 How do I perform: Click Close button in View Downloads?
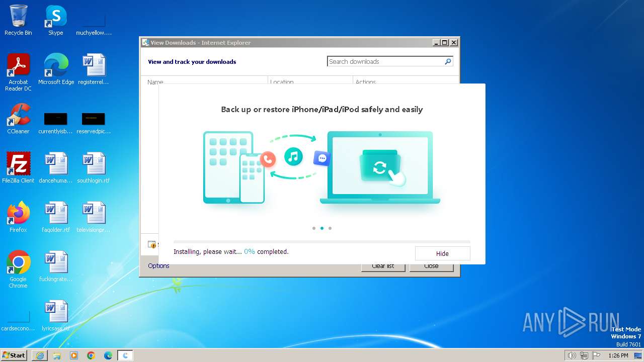[431, 266]
